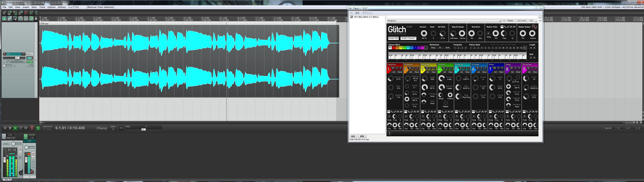Open the Global Auto mode selector
Screen dimensions: 644x182
(47, 128)
